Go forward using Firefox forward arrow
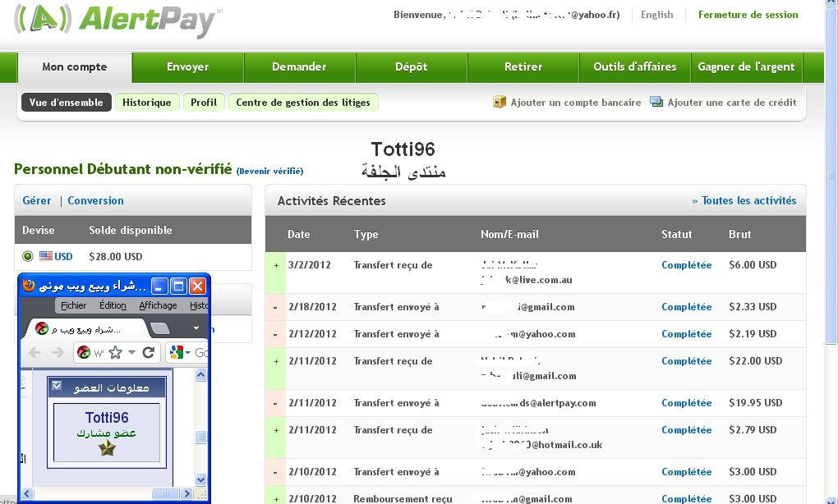The image size is (838, 504). pos(58,352)
